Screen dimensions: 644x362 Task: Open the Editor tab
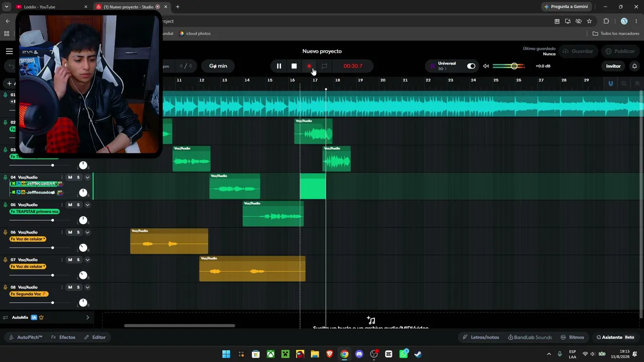click(x=95, y=337)
